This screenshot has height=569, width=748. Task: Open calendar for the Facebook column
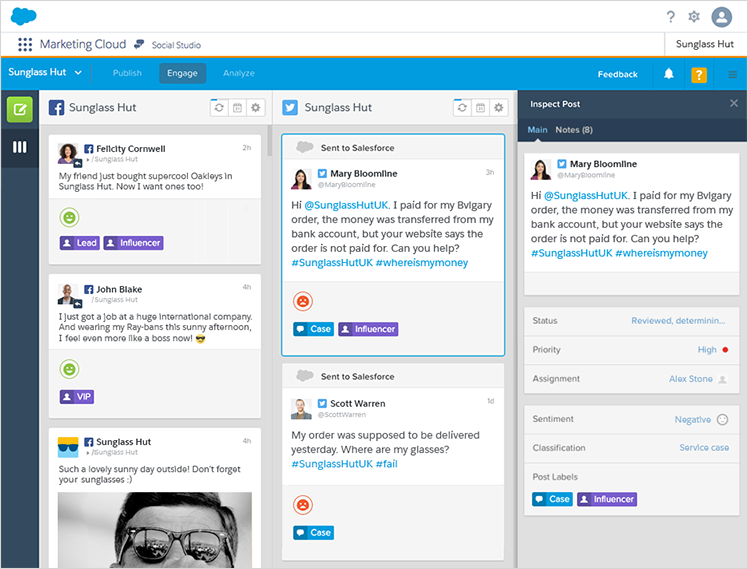[237, 108]
